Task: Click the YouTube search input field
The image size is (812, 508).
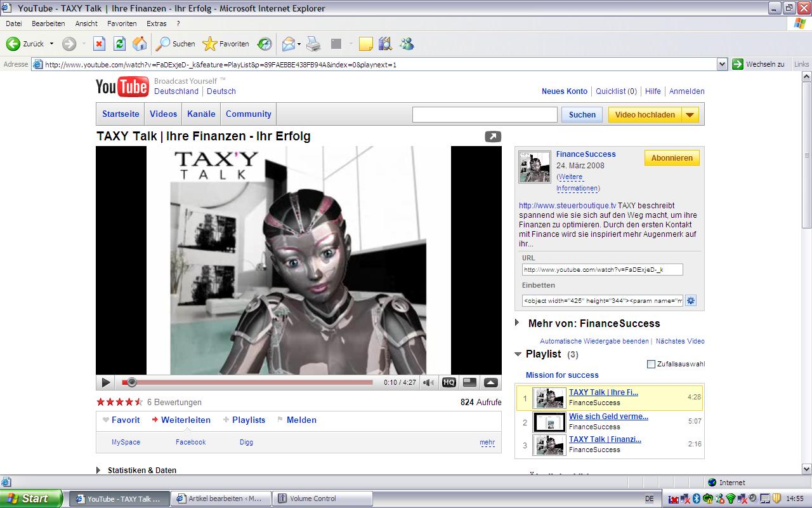Action: click(485, 115)
